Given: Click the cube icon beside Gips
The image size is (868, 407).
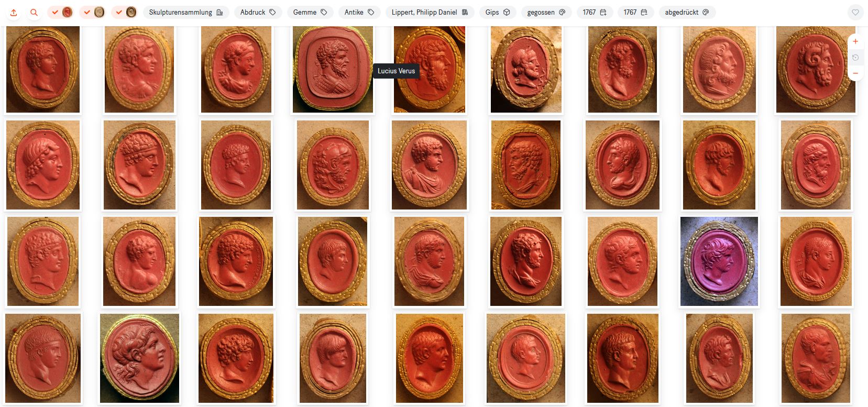Looking at the screenshot, I should click(x=507, y=12).
